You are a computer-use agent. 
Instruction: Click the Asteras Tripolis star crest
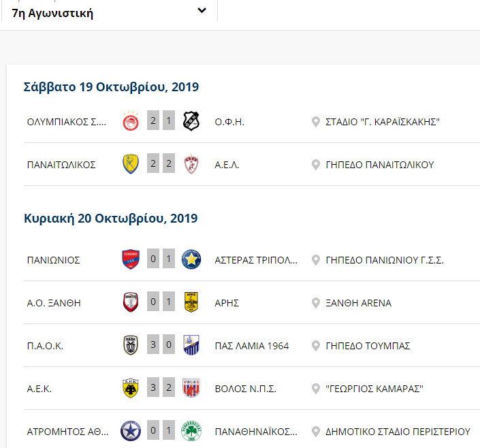(191, 259)
